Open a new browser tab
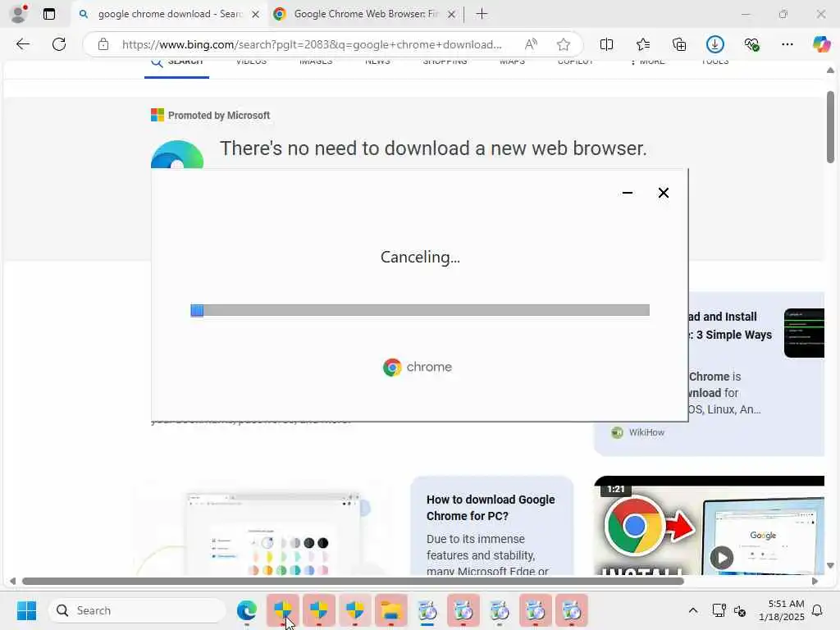 (482, 14)
